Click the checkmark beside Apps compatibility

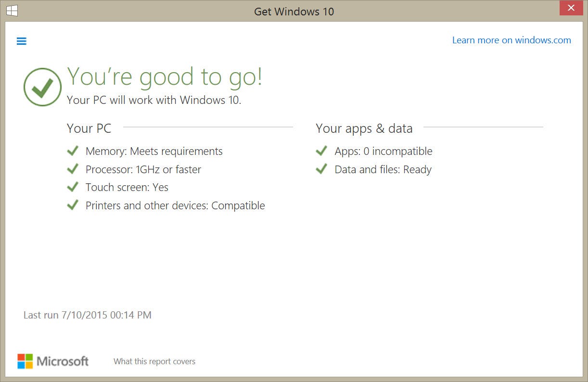(321, 151)
